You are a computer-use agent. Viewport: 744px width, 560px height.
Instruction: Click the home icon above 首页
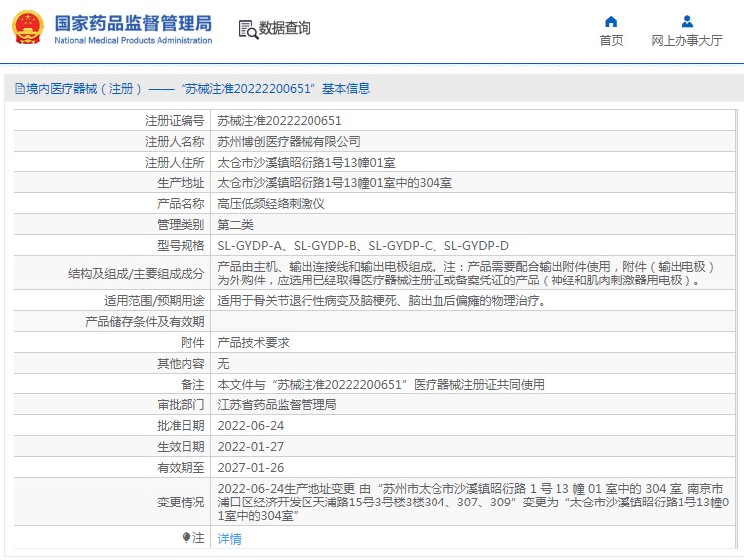[x=611, y=21]
